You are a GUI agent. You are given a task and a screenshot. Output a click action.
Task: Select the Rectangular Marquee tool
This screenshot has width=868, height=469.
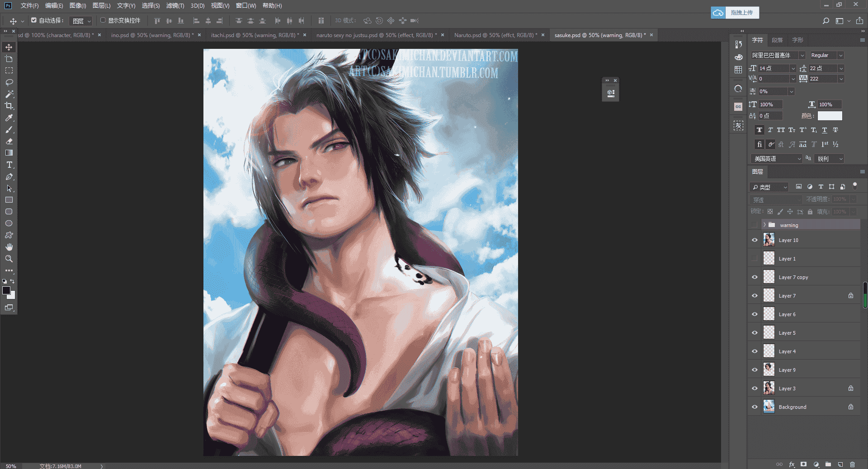click(9, 71)
